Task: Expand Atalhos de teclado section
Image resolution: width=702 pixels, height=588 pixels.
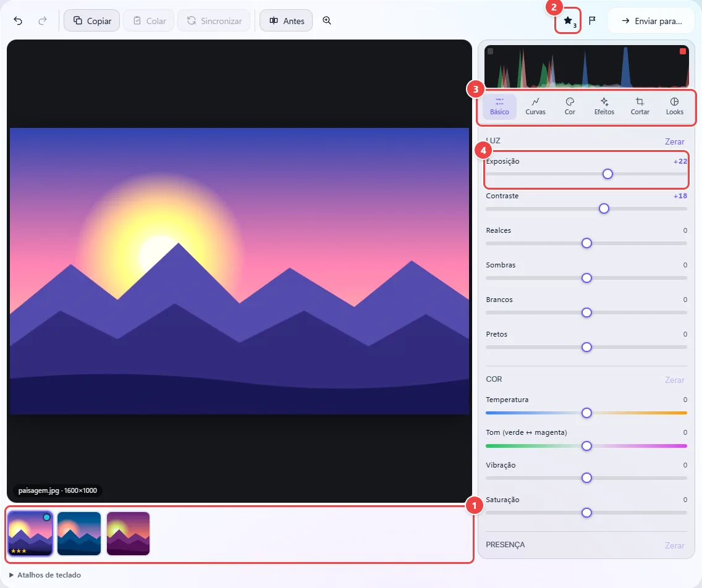Action: tap(44, 575)
